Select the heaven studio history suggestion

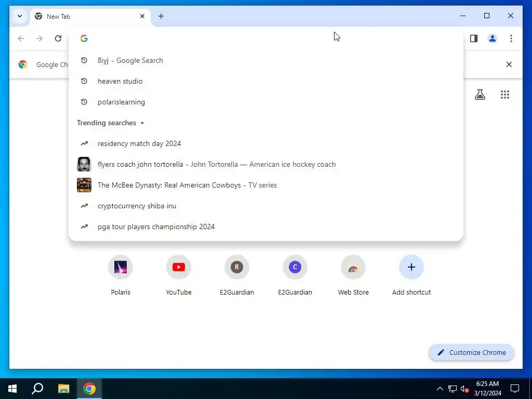(266, 81)
